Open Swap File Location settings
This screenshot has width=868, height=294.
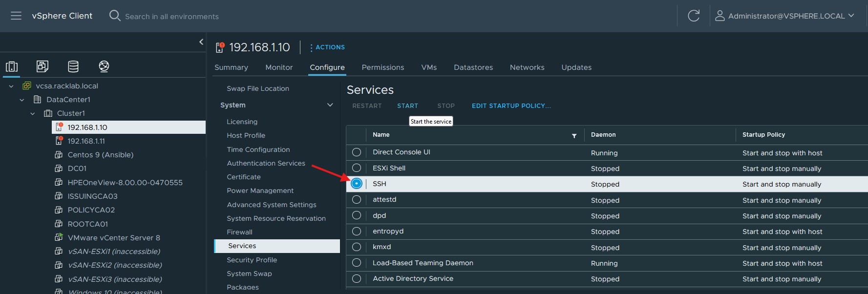pos(258,88)
